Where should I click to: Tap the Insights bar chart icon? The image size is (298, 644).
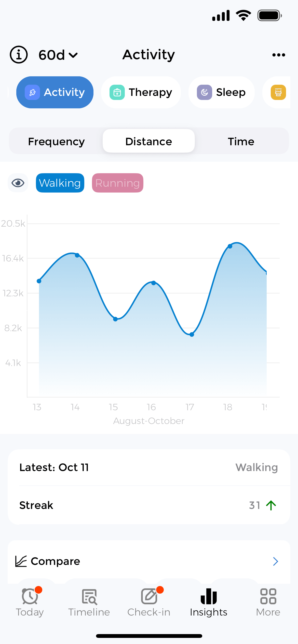point(209,596)
